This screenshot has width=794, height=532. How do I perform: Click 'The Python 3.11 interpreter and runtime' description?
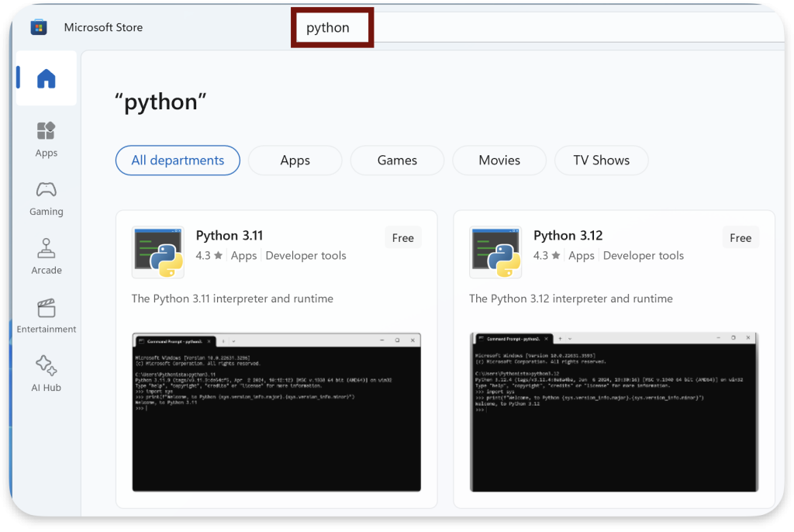click(x=233, y=299)
